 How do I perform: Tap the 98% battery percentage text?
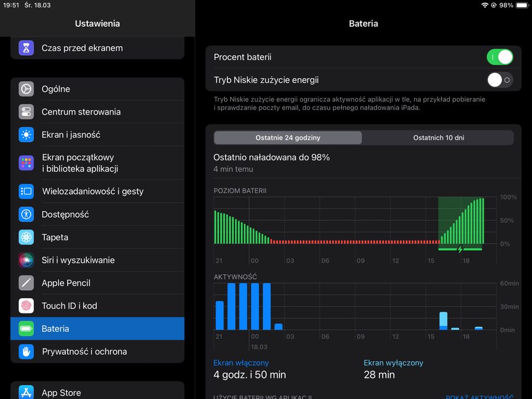coord(506,5)
